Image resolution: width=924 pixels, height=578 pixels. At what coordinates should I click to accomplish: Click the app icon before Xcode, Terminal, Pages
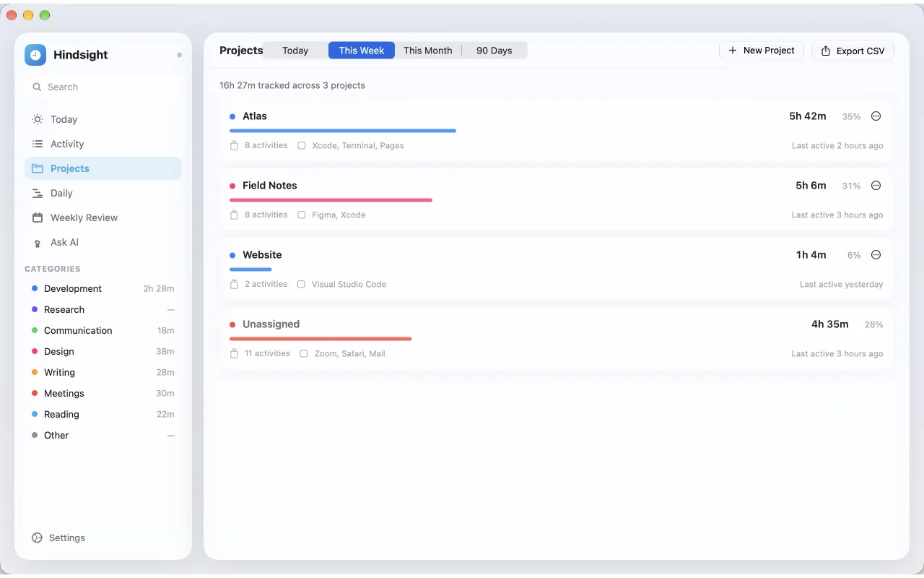302,145
